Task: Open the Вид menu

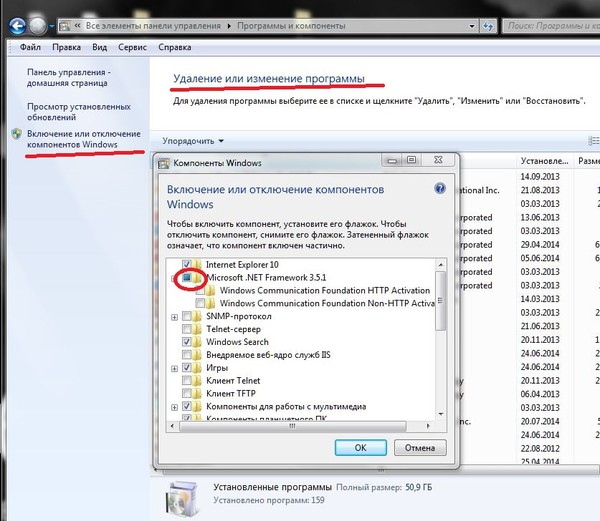Action: 99,47
